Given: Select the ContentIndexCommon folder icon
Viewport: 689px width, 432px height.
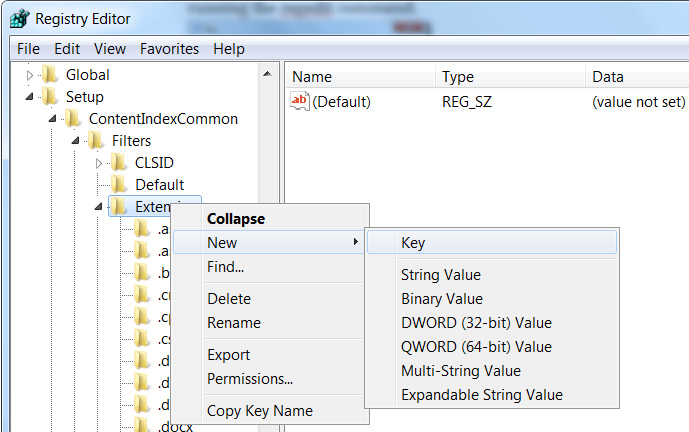Looking at the screenshot, I should click(73, 119).
